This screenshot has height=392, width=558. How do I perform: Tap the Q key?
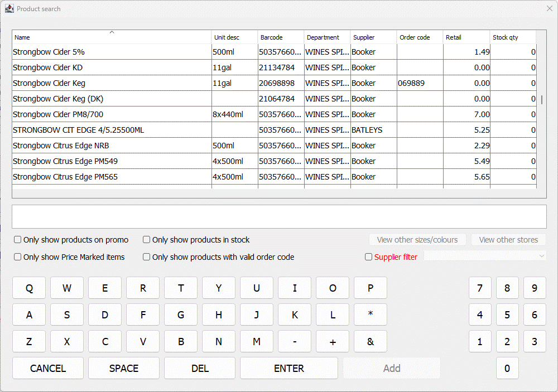tap(29, 288)
